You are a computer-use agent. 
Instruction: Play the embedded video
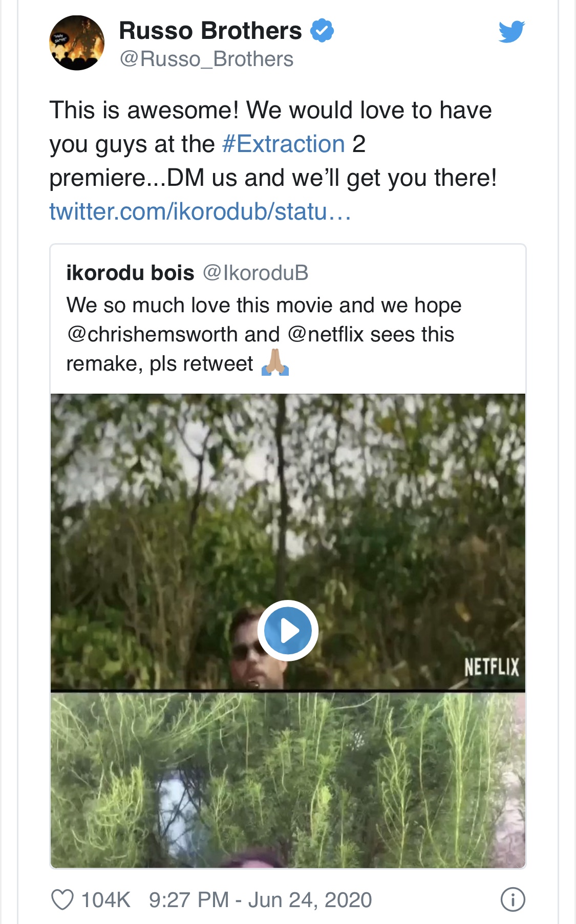pyautogui.click(x=288, y=631)
